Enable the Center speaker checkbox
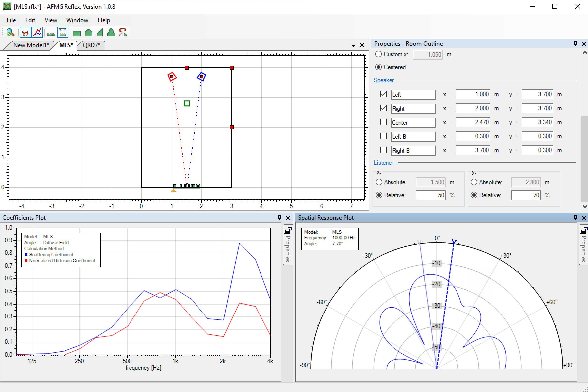 click(383, 122)
